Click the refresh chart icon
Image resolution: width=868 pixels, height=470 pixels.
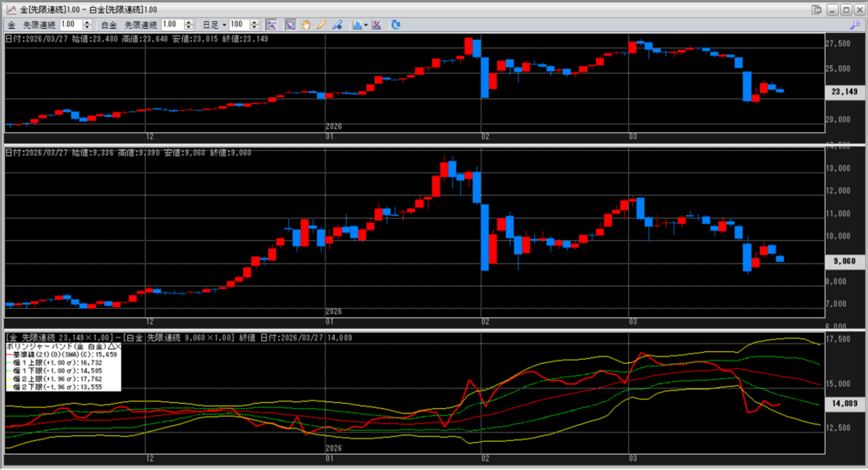point(396,25)
